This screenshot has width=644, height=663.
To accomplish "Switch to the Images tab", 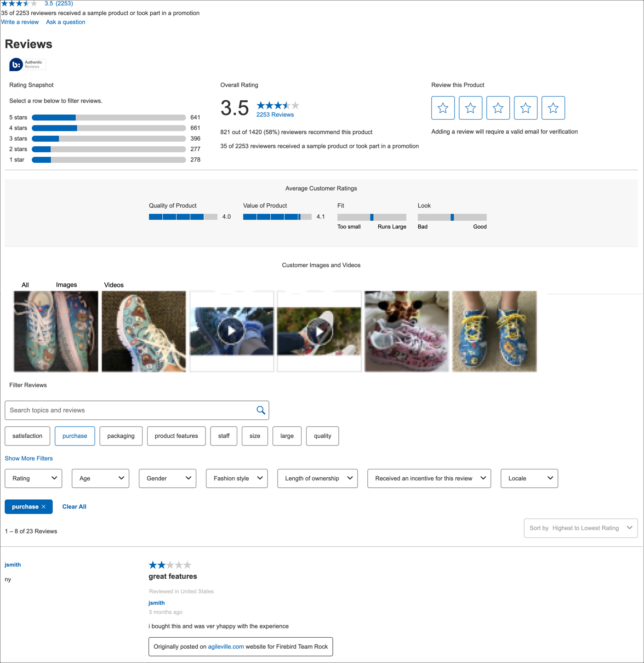I will coord(67,285).
